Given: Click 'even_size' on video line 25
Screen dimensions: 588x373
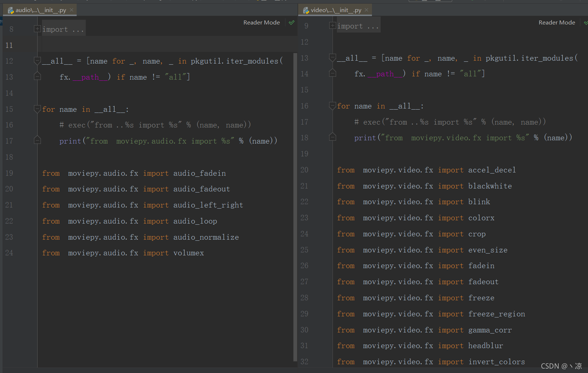Looking at the screenshot, I should coord(488,250).
